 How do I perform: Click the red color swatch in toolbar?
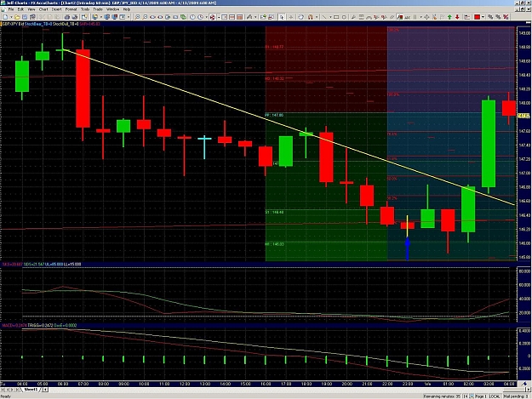pos(477,17)
